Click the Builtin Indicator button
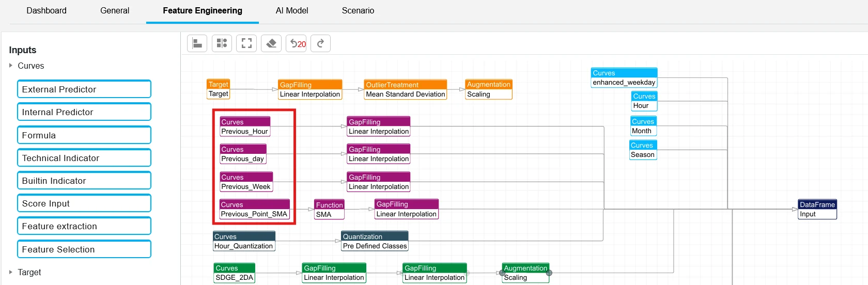Screen dimensions: 868x285 coord(84,181)
